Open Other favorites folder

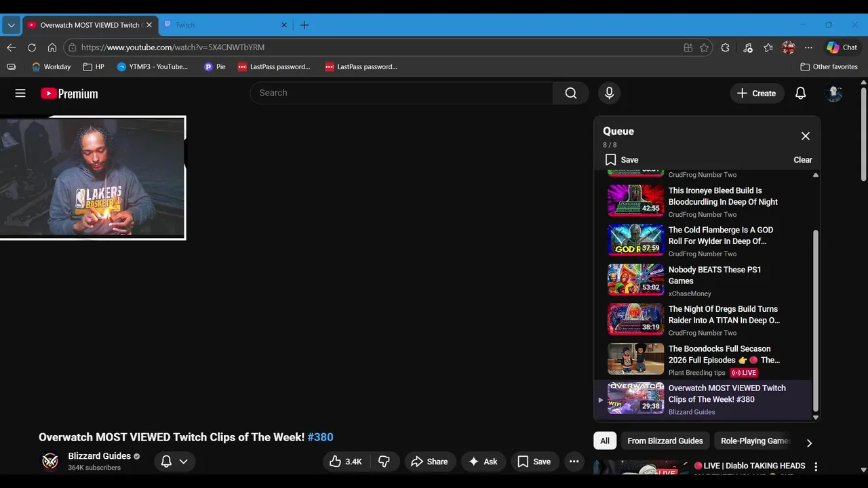[829, 67]
